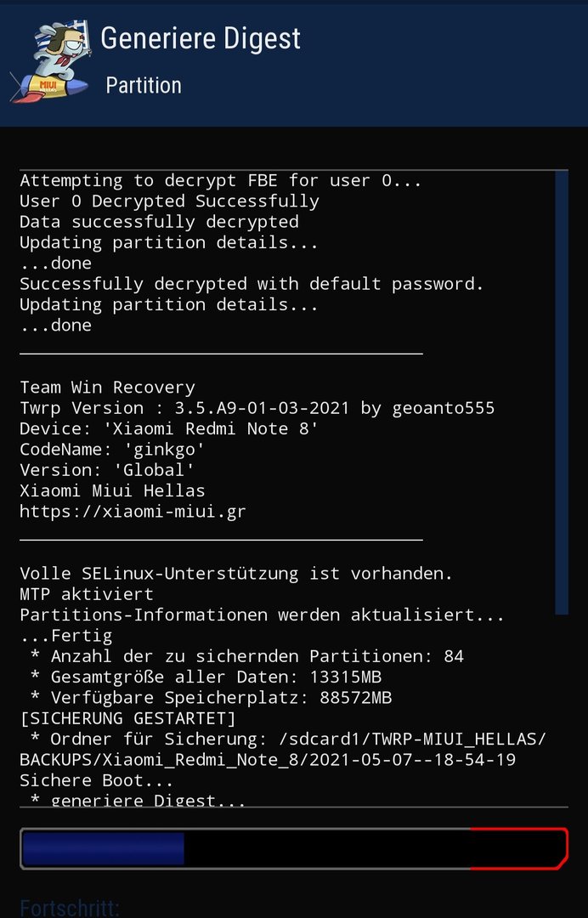Click the MIUI Hellas rocket bunny logo
This screenshot has width=588, height=918.
click(x=50, y=62)
